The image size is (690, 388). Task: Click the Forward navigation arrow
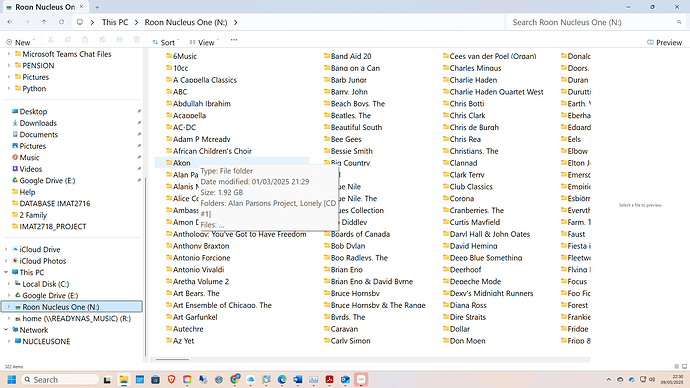[x=27, y=22]
